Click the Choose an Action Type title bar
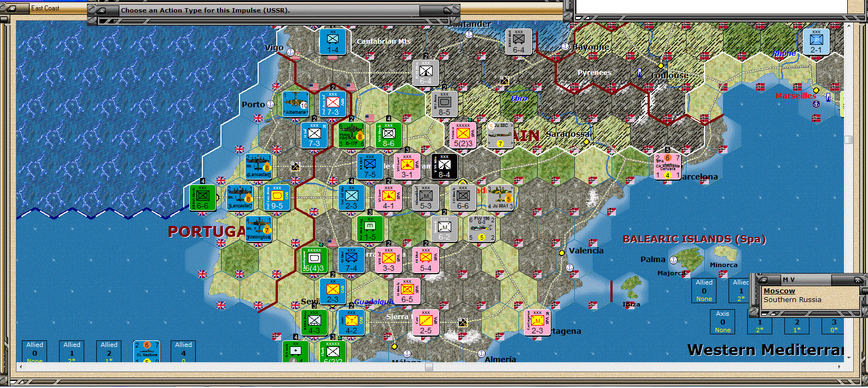Image resolution: width=868 pixels, height=388 pixels. [x=273, y=10]
